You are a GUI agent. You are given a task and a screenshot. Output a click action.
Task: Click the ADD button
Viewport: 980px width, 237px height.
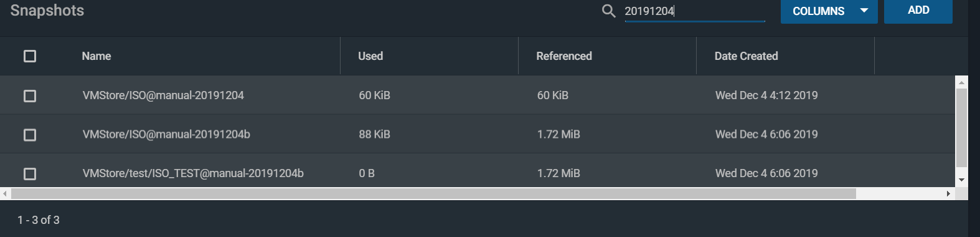pos(918,11)
